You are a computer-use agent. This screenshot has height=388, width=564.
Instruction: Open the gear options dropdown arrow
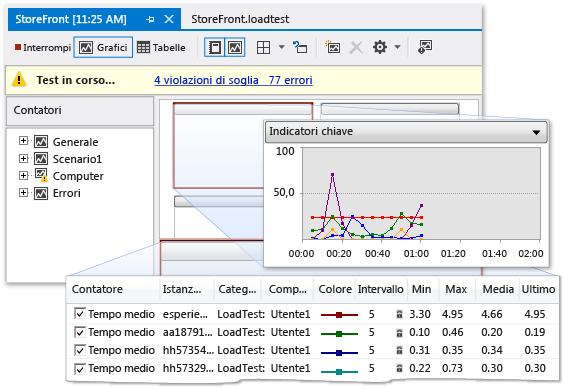(x=397, y=47)
